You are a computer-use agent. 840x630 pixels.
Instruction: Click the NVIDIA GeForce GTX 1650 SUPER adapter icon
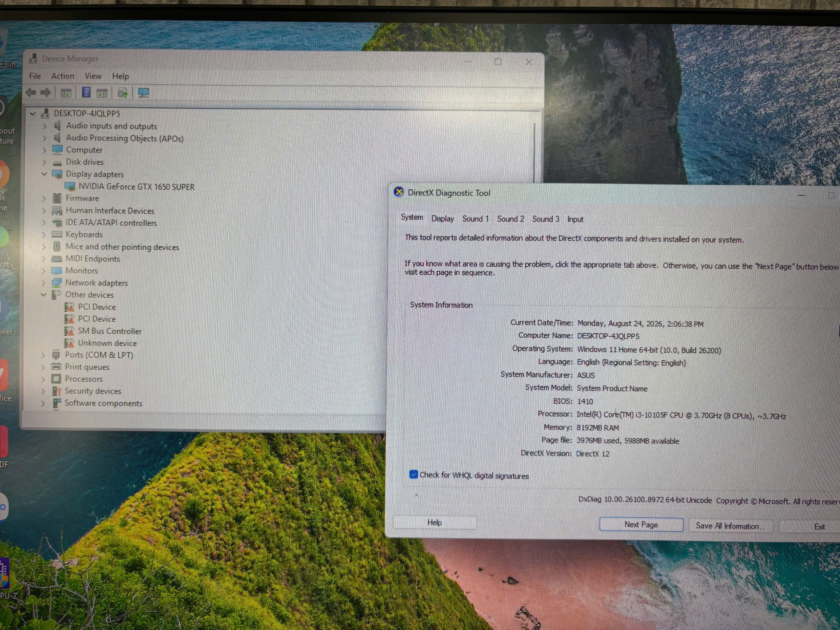click(x=70, y=186)
